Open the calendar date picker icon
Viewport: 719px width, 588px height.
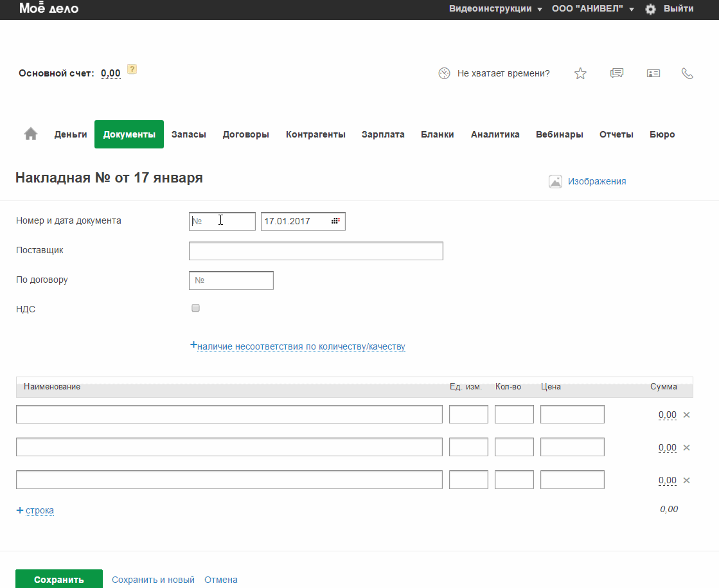coord(335,221)
